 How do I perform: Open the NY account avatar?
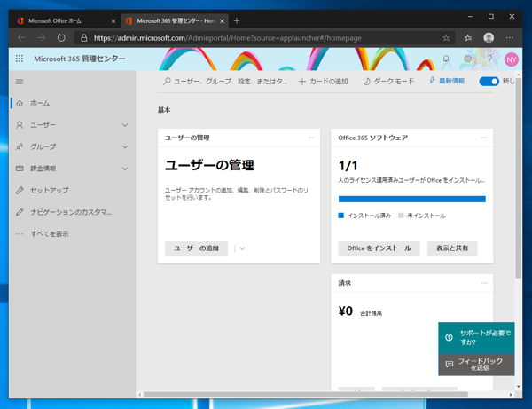pos(511,59)
